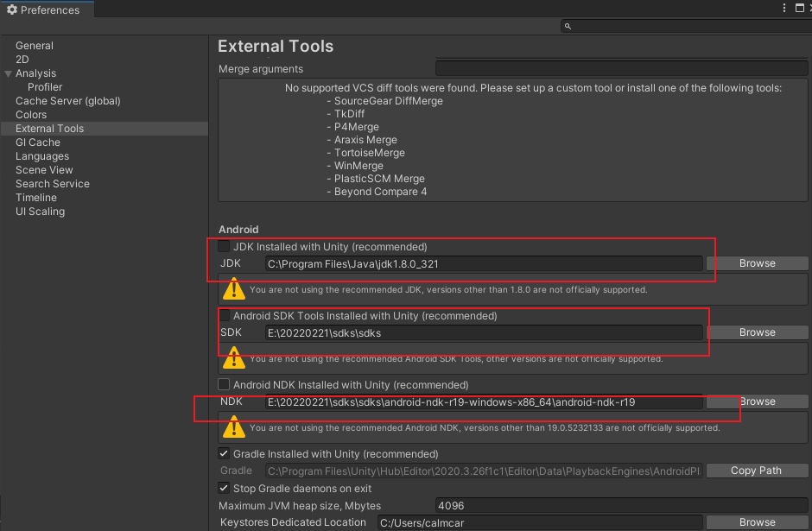
Task: Enable JDK Installed with Unity checkbox
Action: pos(224,246)
